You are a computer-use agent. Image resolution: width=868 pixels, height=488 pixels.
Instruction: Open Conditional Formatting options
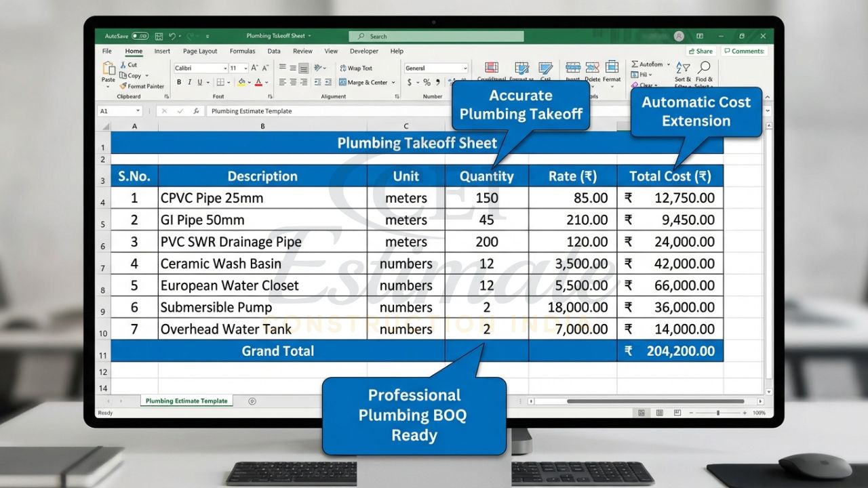(x=491, y=70)
